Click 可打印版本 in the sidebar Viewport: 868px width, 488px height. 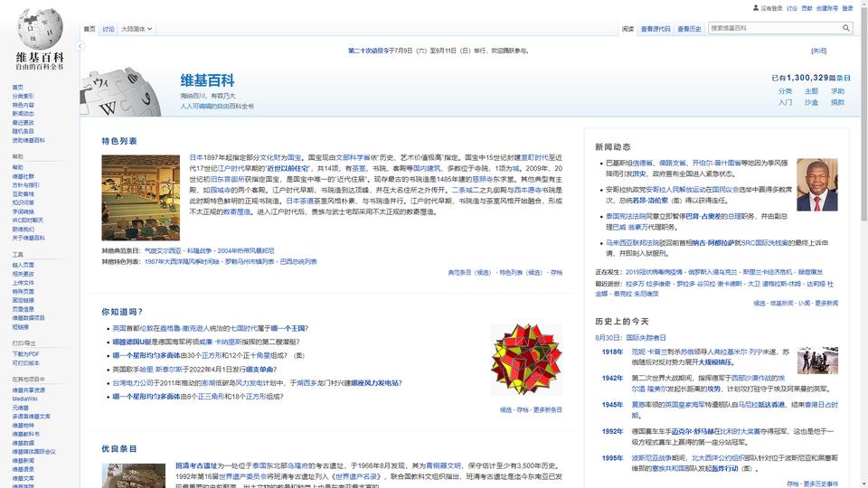pos(25,363)
